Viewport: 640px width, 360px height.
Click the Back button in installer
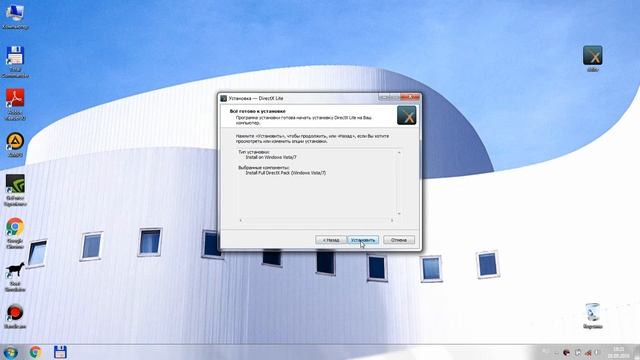click(x=331, y=240)
